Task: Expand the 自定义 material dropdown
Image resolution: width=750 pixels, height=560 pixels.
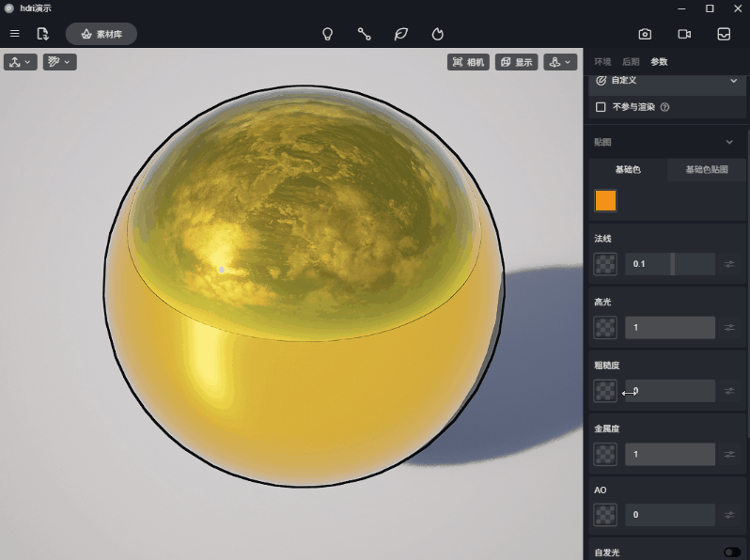Action: tap(733, 81)
